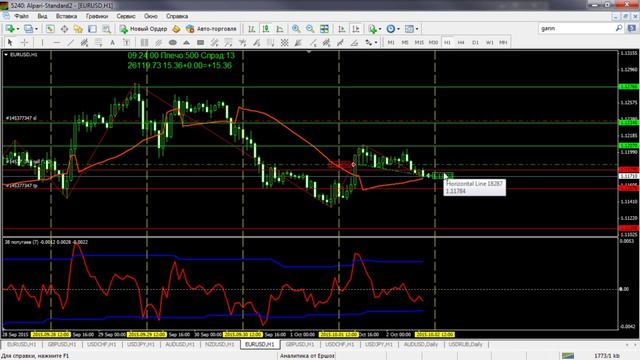
Task: Choose the Trendline drawing tool
Action: tap(70, 42)
